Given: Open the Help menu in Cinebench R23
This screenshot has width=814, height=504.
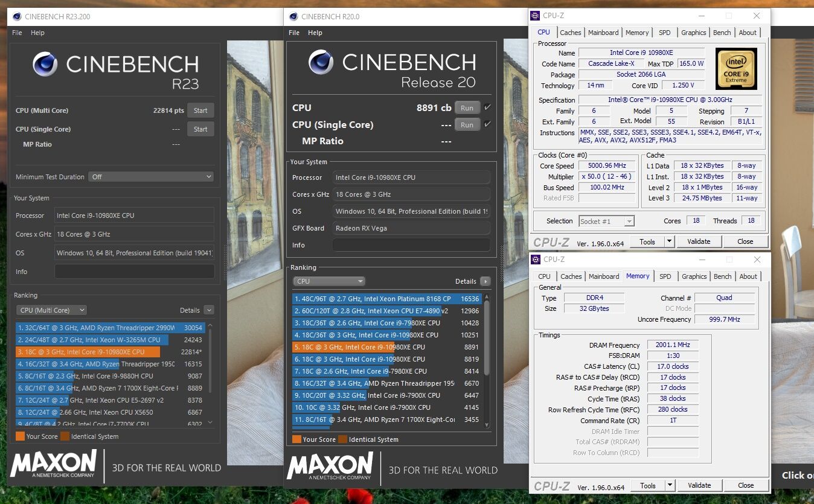Looking at the screenshot, I should point(37,33).
